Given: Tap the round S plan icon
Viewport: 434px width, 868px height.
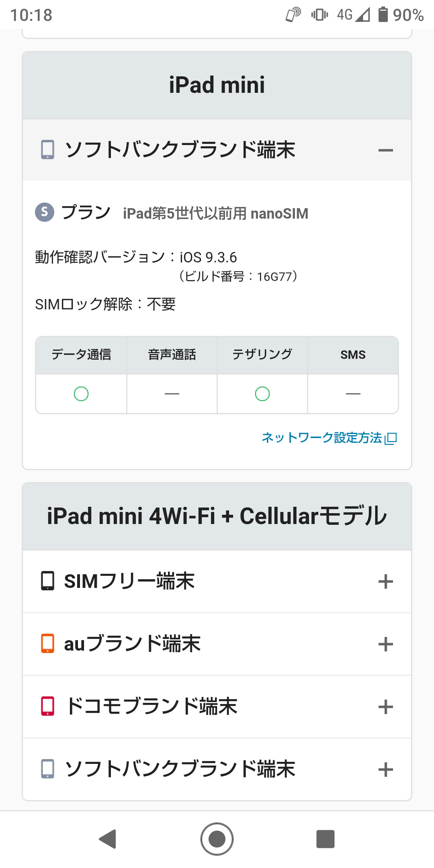Looking at the screenshot, I should (x=45, y=212).
